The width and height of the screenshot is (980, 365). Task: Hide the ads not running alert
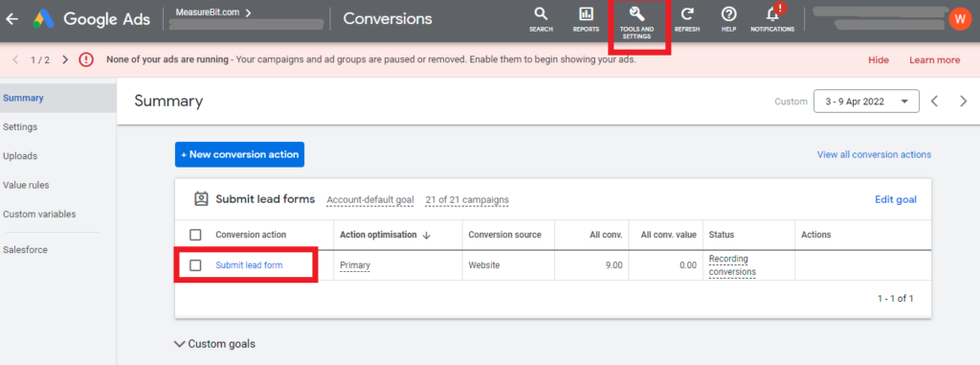879,60
